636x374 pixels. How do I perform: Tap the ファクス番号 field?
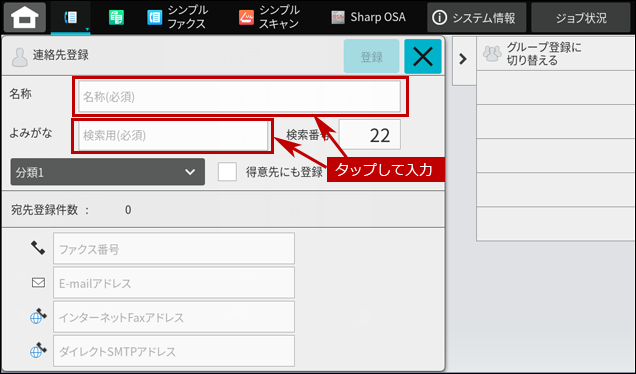tap(174, 249)
